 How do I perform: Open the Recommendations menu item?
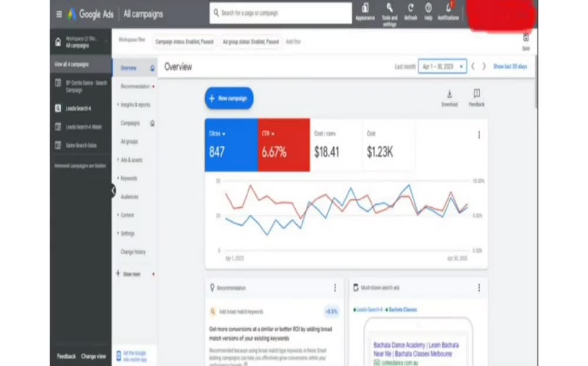(x=135, y=86)
